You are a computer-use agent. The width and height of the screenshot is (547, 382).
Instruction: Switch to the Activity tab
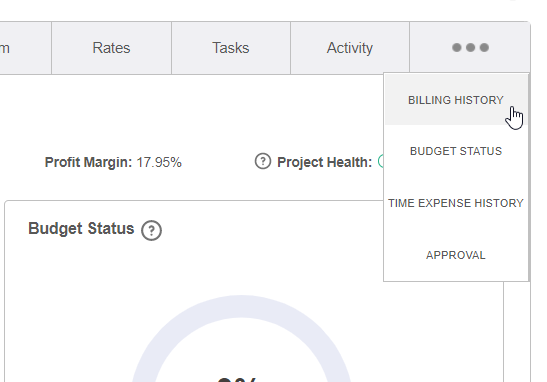click(350, 48)
